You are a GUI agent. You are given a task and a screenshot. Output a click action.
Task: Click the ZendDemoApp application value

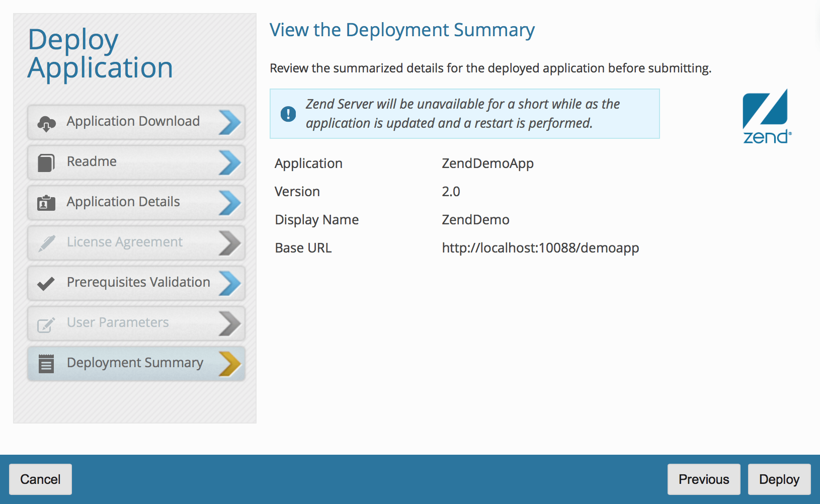(x=487, y=164)
